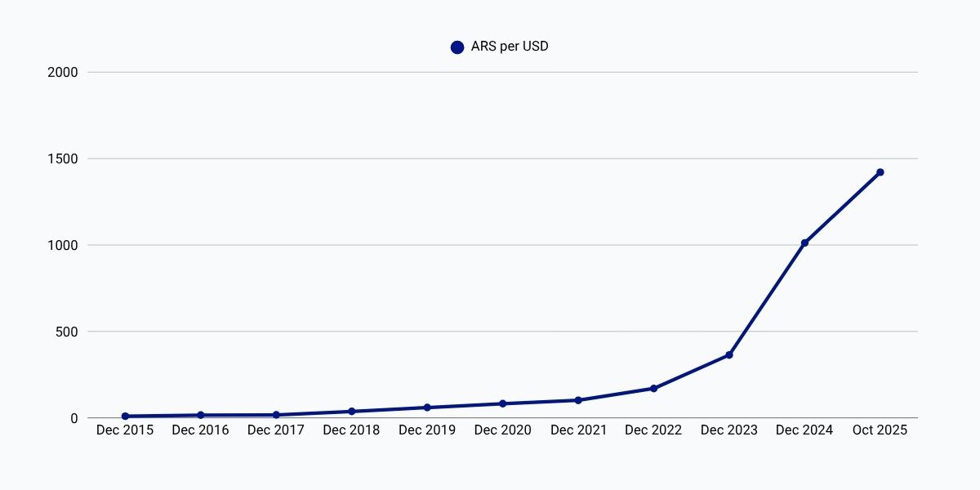Toggle the ARS per USD legend label
Viewport: 980px width, 490px height.
pos(510,47)
